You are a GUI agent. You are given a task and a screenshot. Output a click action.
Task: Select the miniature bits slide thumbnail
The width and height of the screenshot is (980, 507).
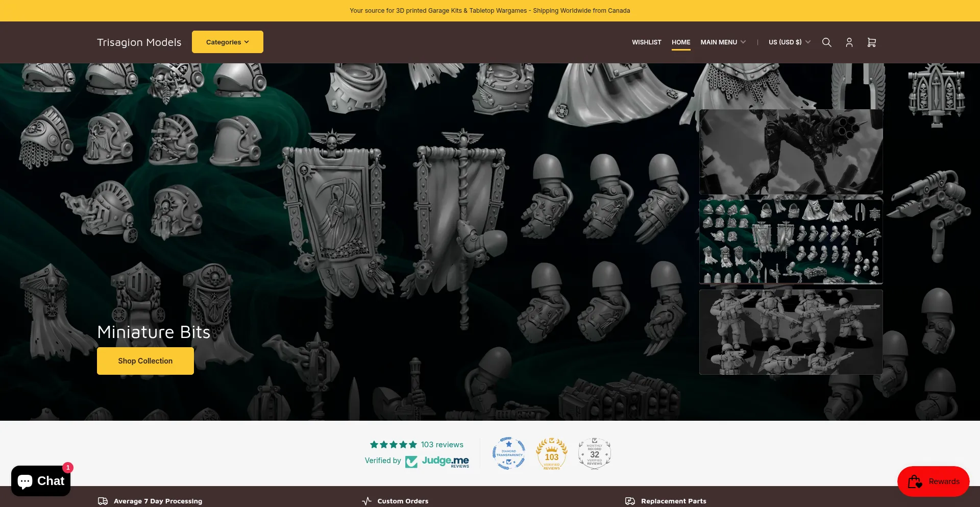click(x=791, y=242)
